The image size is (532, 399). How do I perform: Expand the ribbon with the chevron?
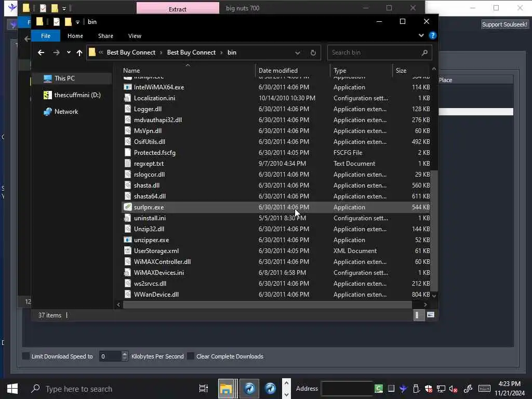coord(421,36)
